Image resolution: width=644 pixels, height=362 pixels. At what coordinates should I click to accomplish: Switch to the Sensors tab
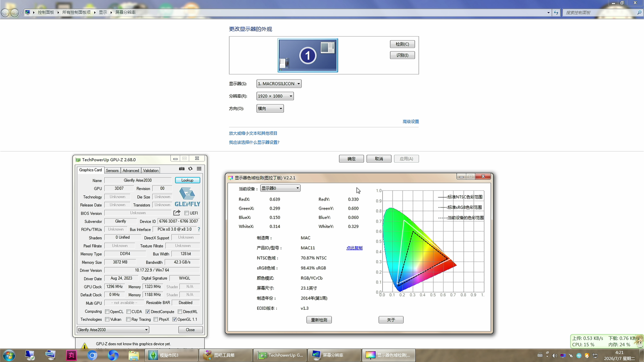[x=112, y=170]
